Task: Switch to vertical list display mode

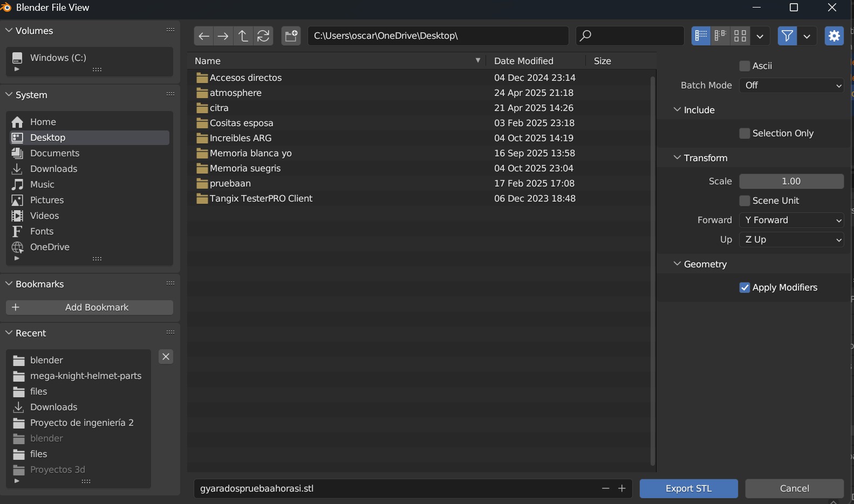Action: [x=701, y=36]
